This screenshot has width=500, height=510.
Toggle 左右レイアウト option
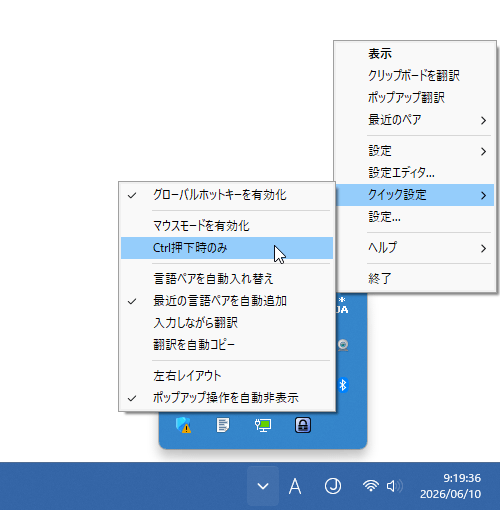coord(227,376)
